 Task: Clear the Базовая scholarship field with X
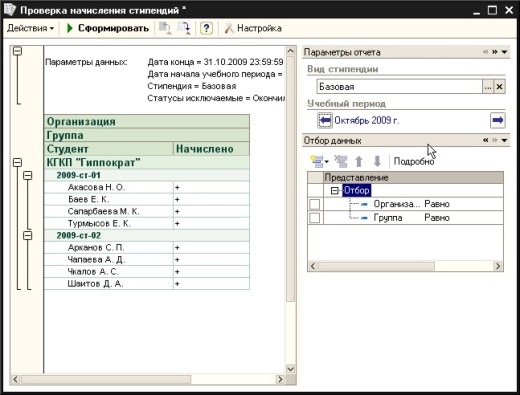(499, 87)
